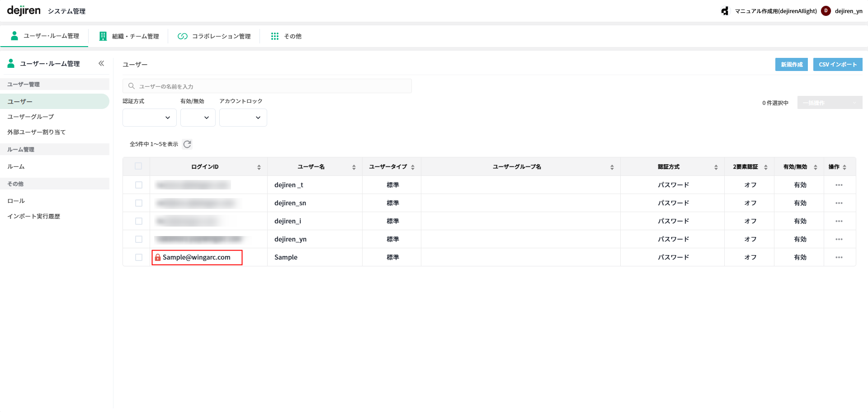Open the アカウントロック filter dropdown
Image resolution: width=868 pixels, height=412 pixels.
point(243,118)
